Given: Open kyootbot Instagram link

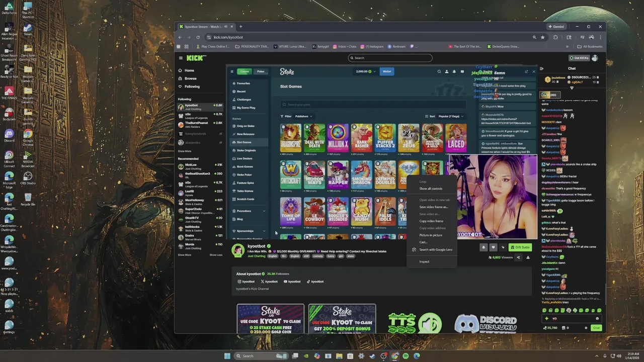Looking at the screenshot, I should 247,282.
